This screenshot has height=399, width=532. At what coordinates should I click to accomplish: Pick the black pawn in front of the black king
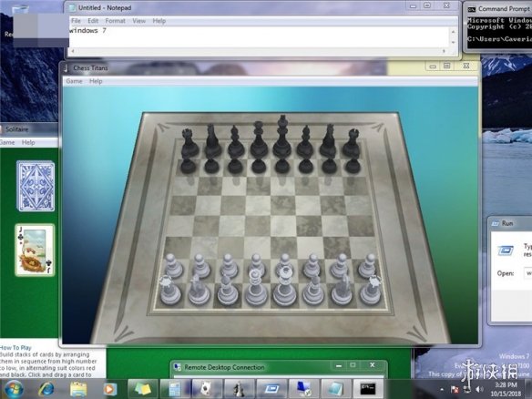click(x=282, y=166)
